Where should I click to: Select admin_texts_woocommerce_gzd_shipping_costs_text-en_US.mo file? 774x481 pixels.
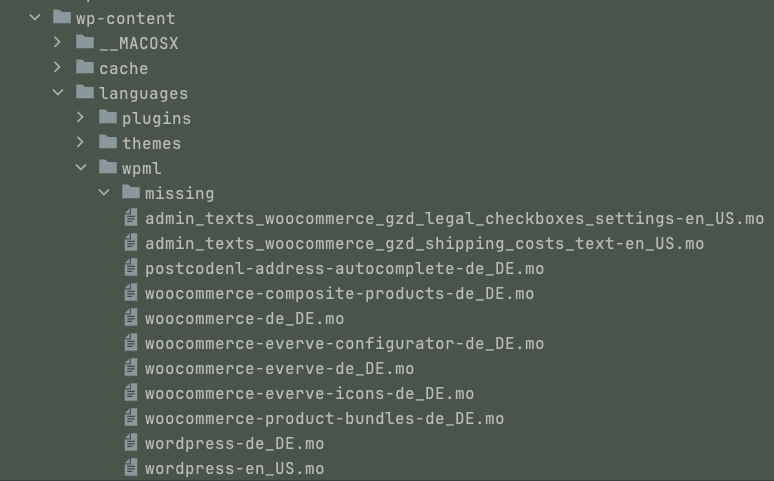[x=425, y=243]
